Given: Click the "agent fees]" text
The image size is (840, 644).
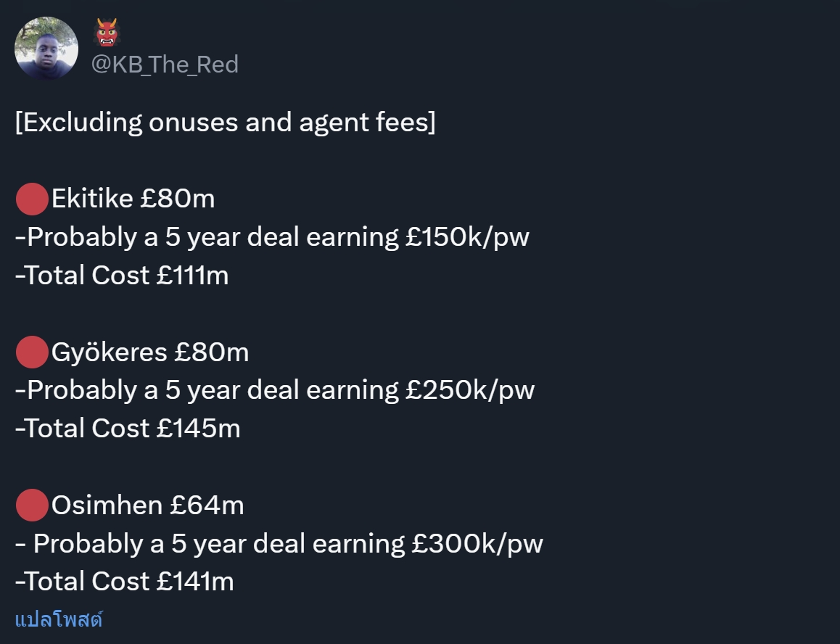Looking at the screenshot, I should (x=368, y=122).
